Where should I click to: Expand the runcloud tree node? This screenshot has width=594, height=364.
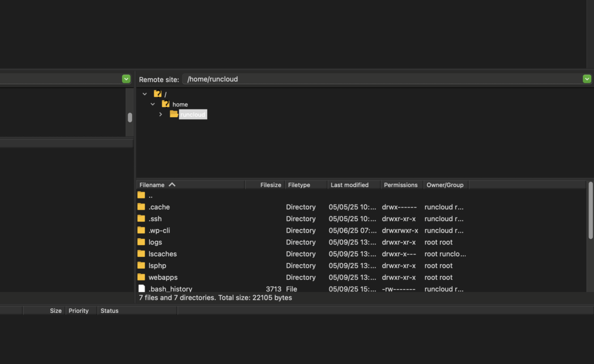[161, 114]
